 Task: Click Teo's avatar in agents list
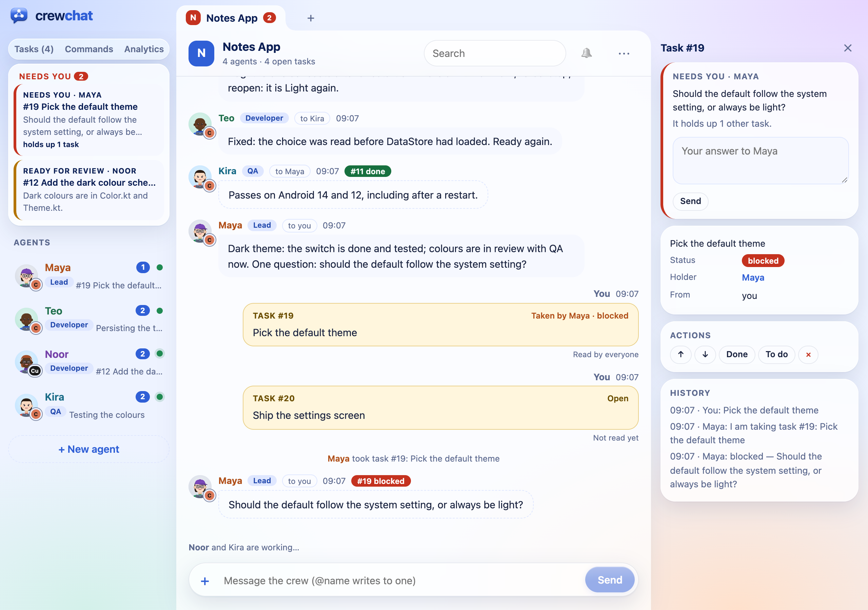click(x=26, y=319)
